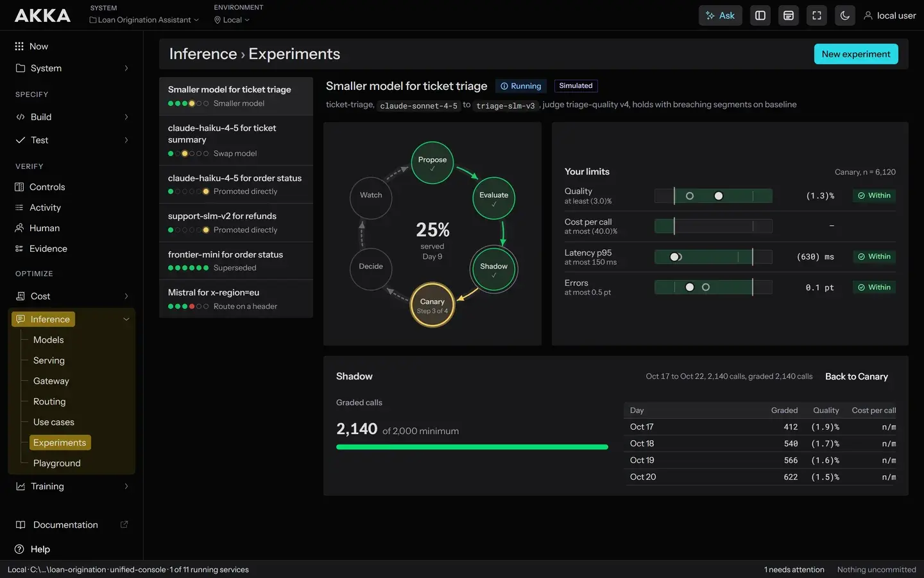Select Routing under Inference
Viewport: 924px width, 578px height.
[x=49, y=401]
